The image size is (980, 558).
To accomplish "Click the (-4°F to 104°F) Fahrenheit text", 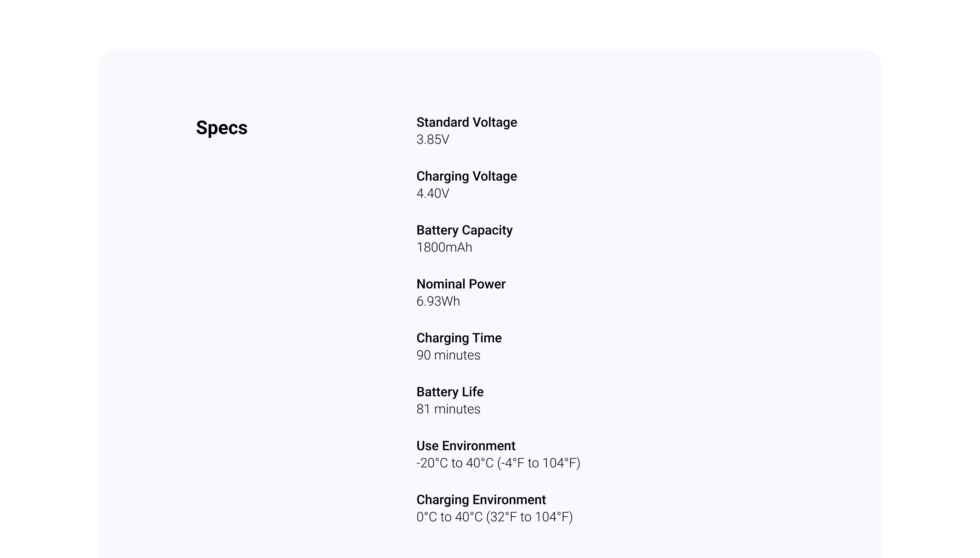I will coord(539,463).
